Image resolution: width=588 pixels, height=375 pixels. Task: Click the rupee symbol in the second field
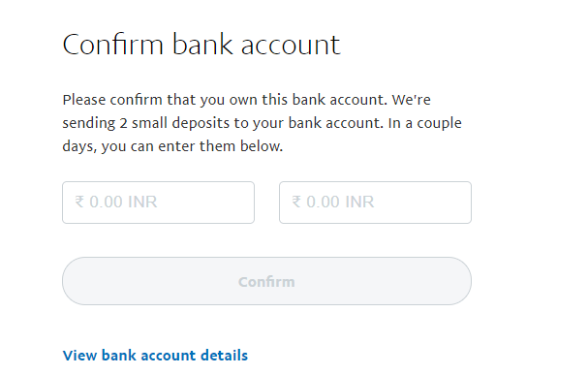(296, 202)
